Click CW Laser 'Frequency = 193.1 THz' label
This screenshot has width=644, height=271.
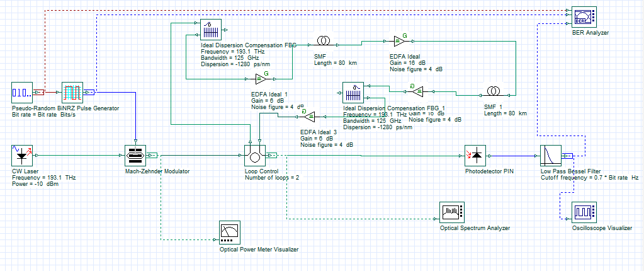pyautogui.click(x=43, y=178)
